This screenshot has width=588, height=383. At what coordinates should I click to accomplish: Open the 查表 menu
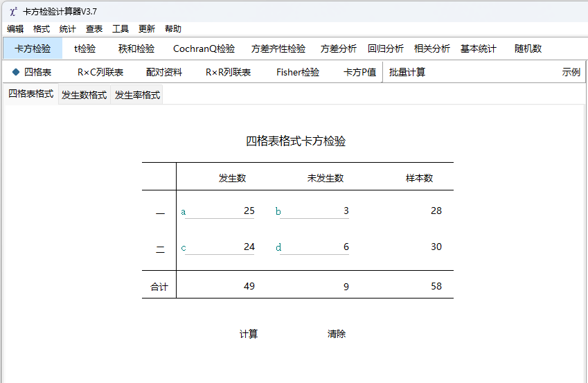tap(94, 29)
